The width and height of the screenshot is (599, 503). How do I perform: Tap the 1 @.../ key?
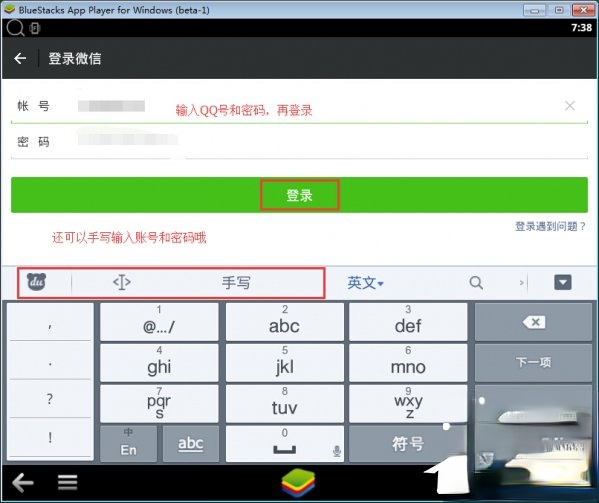click(x=159, y=322)
